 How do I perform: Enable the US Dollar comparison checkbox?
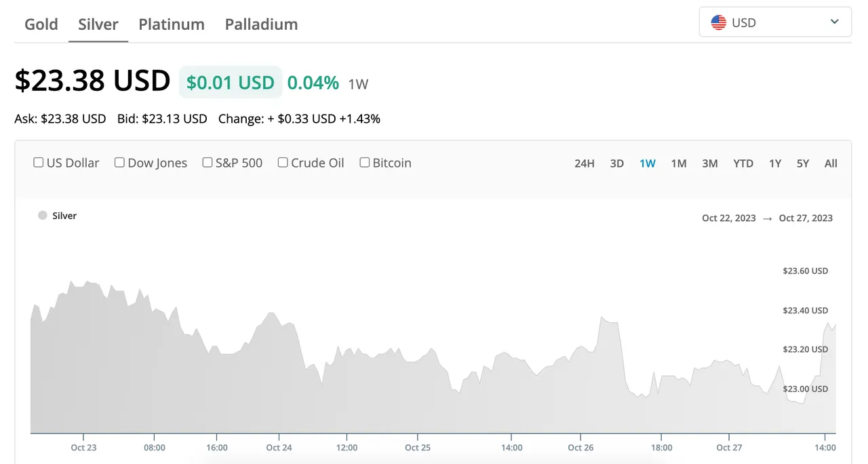click(x=39, y=163)
